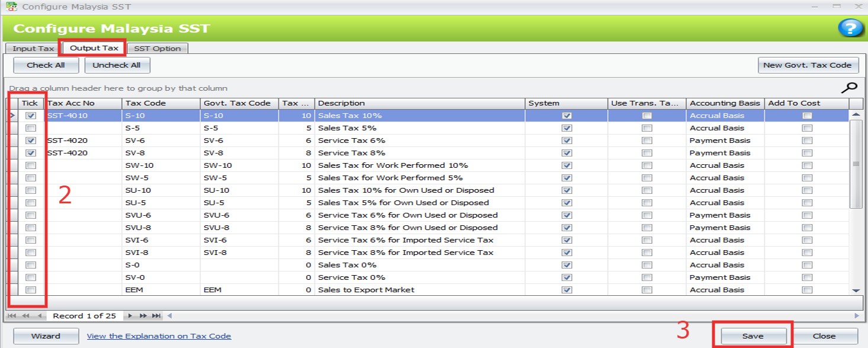Sort by the Description column header
This screenshot has height=348, width=868.
pyautogui.click(x=419, y=103)
